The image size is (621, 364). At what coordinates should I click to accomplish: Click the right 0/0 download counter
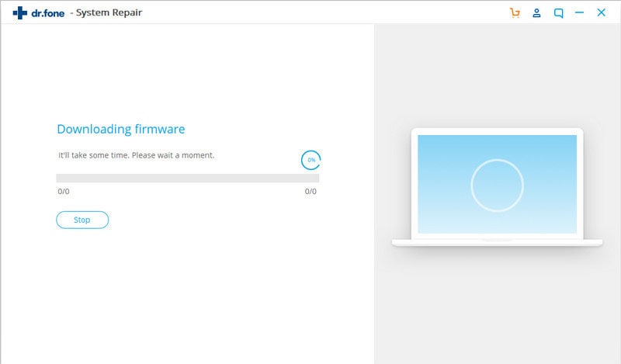point(310,191)
